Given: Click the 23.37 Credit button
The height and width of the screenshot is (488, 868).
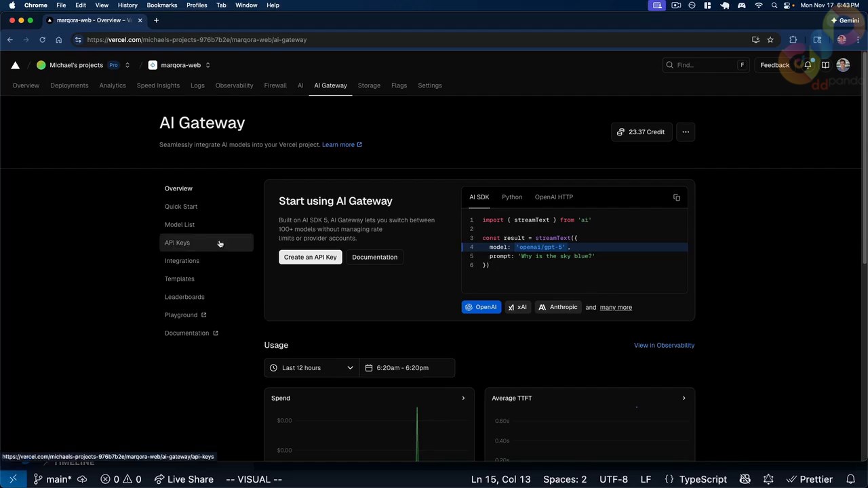Looking at the screenshot, I should click(x=641, y=132).
